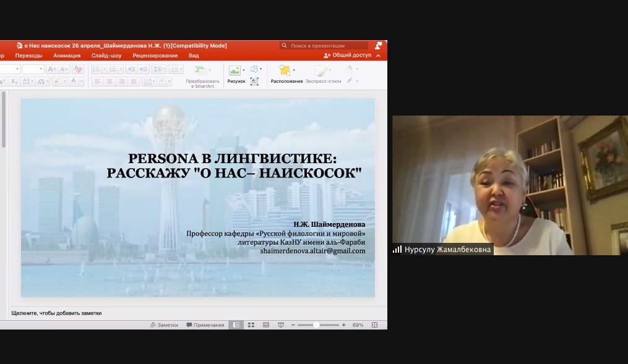This screenshot has width=628, height=364.
Task: Toggle normal view button in status bar
Action: point(236,324)
